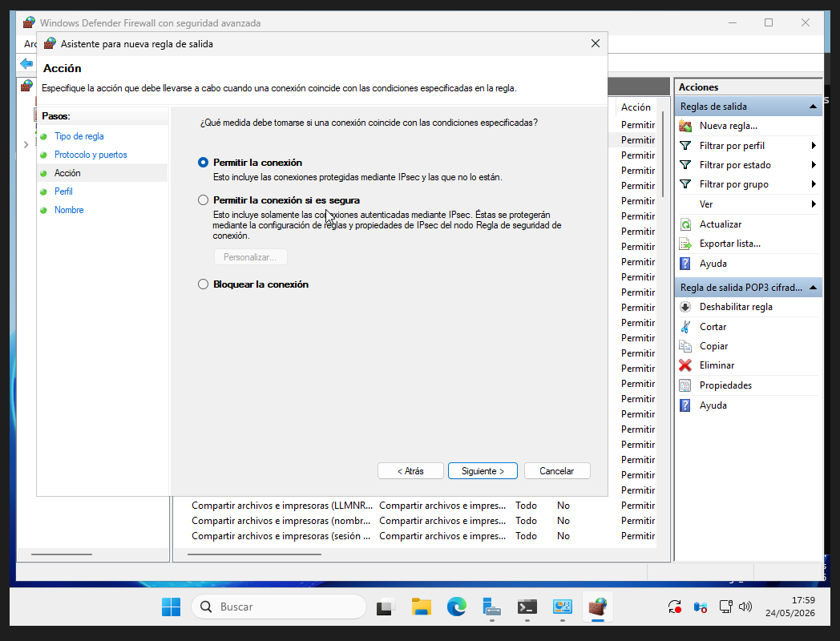Click 'Filtrar por perfil' funnel icon
Screen dimensions: 840x641
coord(685,146)
